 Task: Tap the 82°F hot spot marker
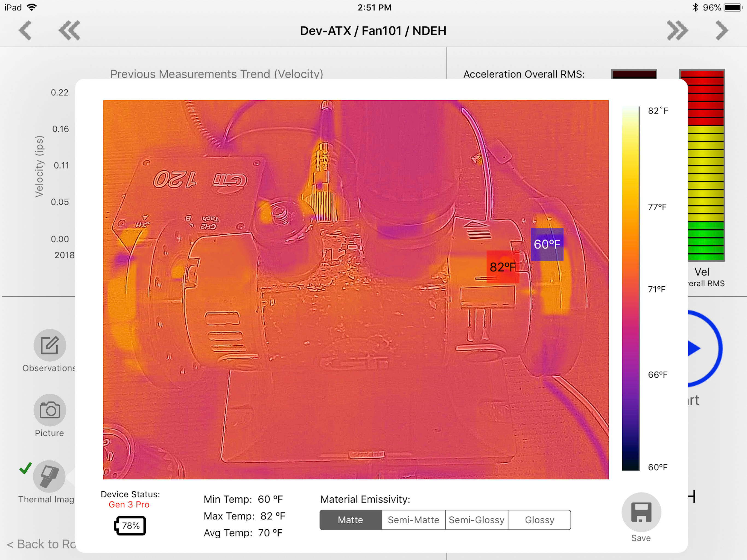click(503, 267)
